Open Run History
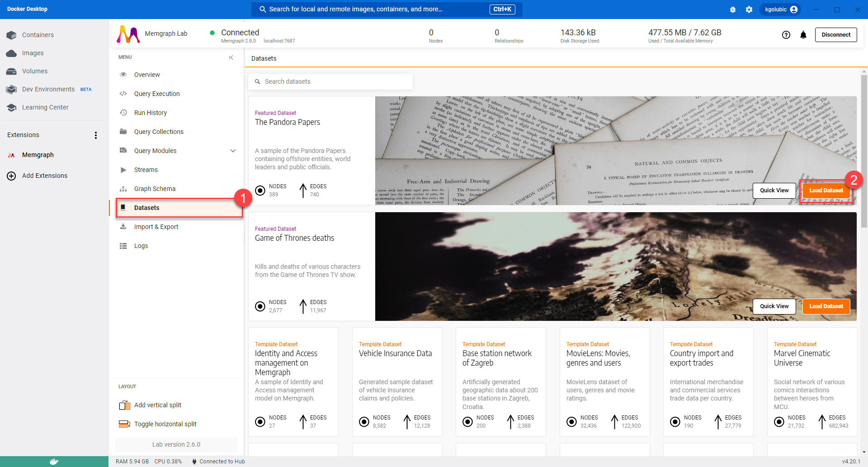Viewport: 868px width, 467px height. pyautogui.click(x=150, y=113)
